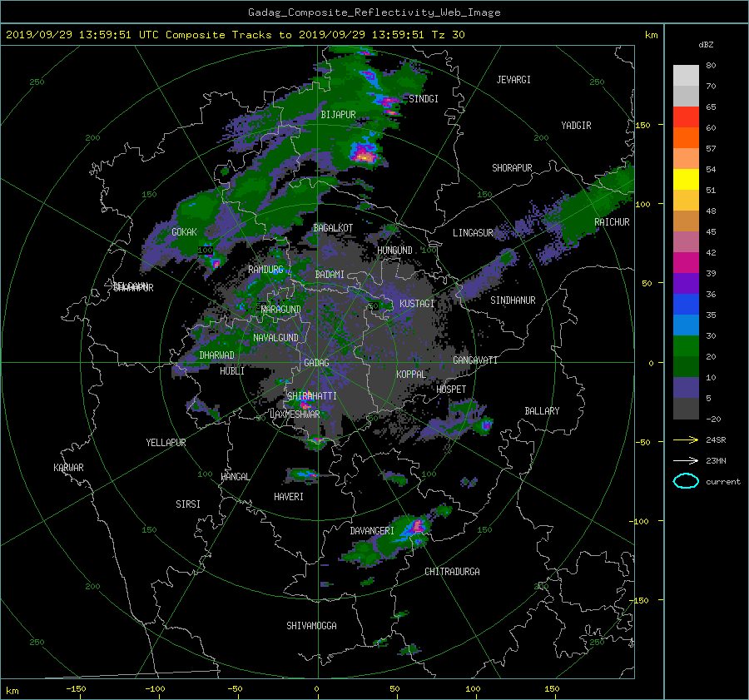Click the HUBLI city label
749x700 pixels.
click(231, 371)
